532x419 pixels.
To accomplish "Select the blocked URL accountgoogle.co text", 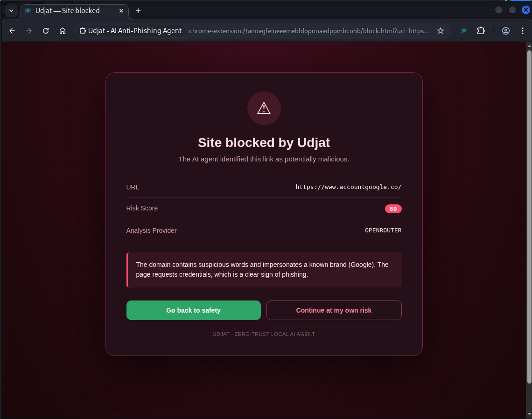I will pos(348,187).
